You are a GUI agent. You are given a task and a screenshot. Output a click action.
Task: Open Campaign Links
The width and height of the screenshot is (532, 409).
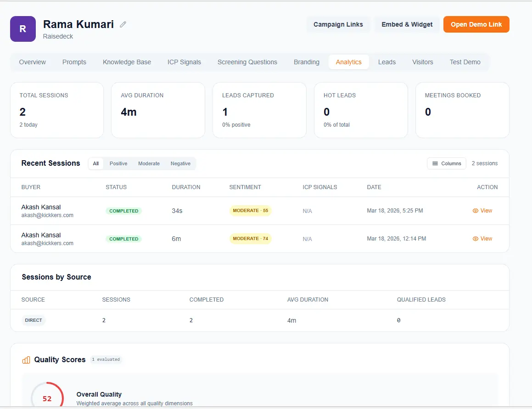338,24
